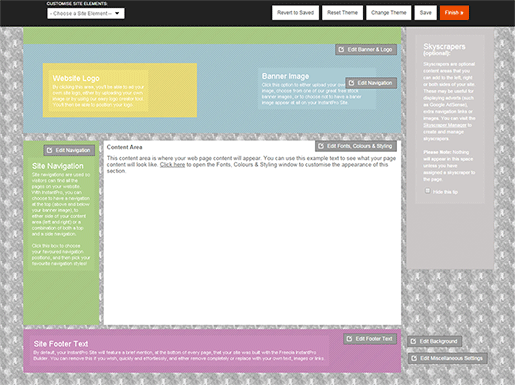Click the Edit Fonts, Colours & Styling icon
Image resolution: width=515 pixels, height=385 pixels.
pos(321,146)
